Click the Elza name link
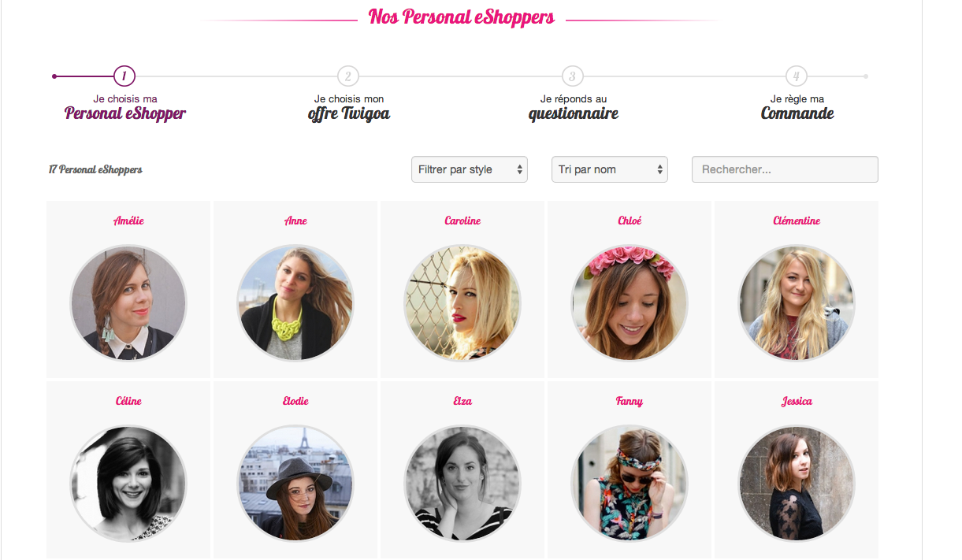Screen dimensions: 962x560 [462, 402]
